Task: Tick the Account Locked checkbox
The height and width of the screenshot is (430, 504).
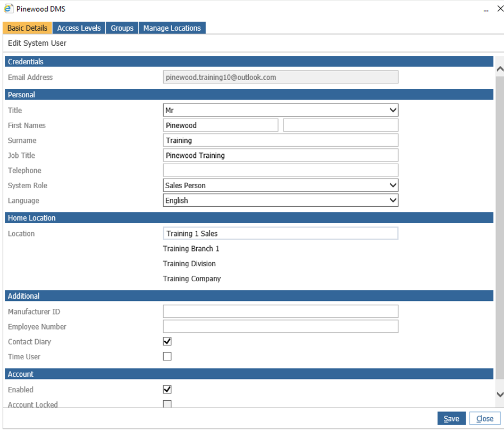Action: click(167, 403)
